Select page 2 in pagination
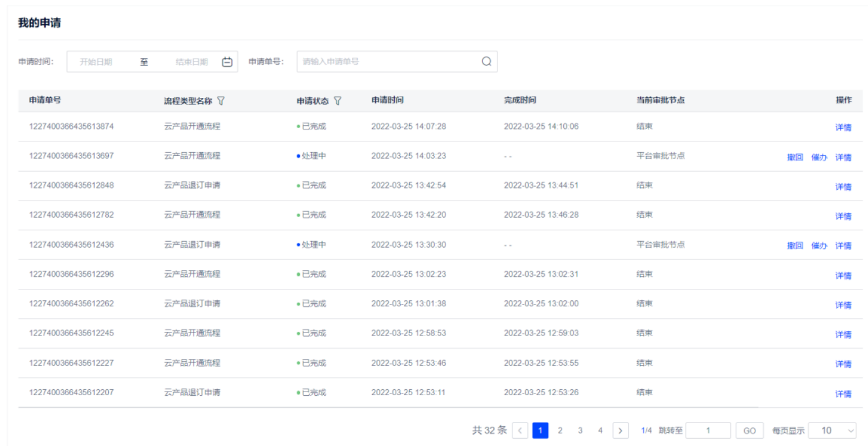The height and width of the screenshot is (446, 868). [560, 430]
